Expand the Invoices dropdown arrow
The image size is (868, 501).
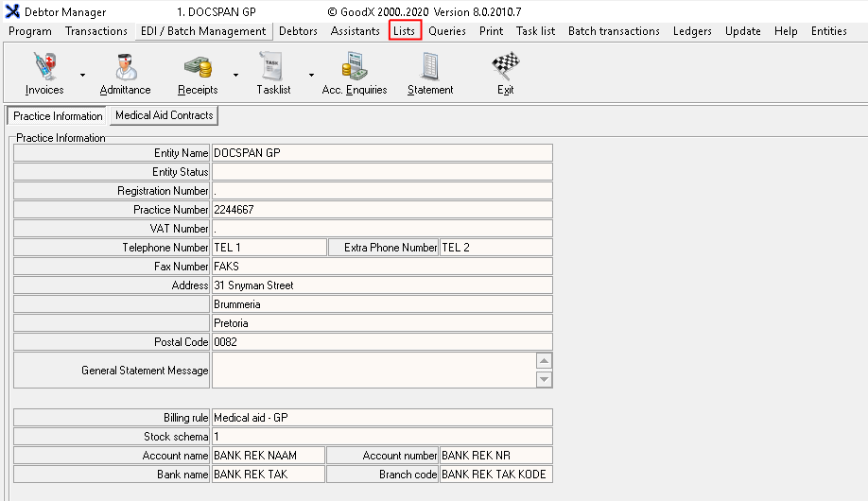pos(82,74)
